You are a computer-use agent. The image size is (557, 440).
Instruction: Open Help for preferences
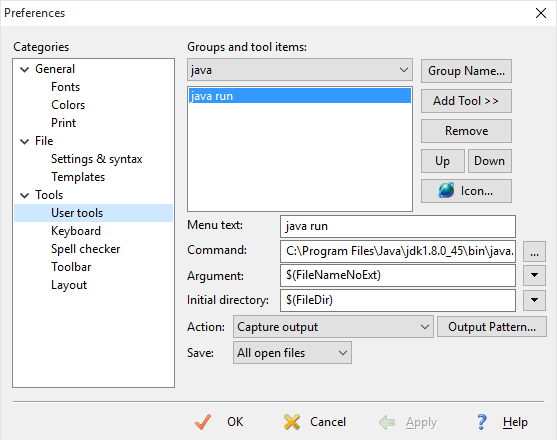(502, 422)
